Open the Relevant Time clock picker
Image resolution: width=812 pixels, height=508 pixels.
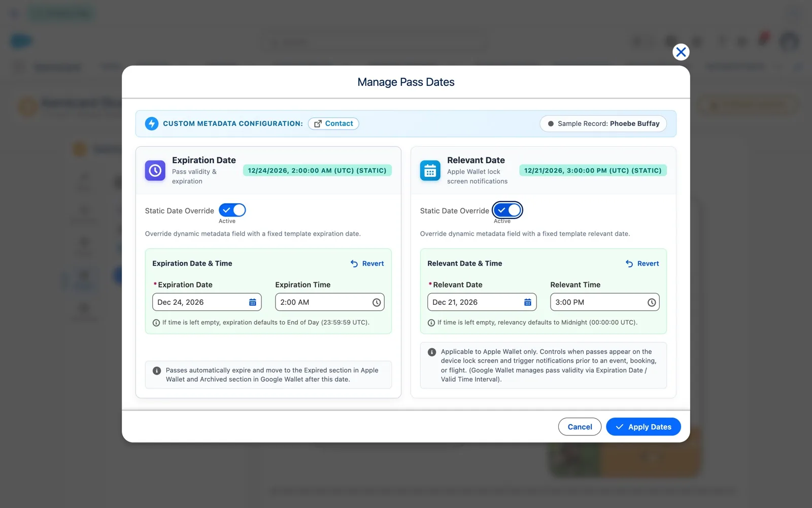click(x=652, y=302)
